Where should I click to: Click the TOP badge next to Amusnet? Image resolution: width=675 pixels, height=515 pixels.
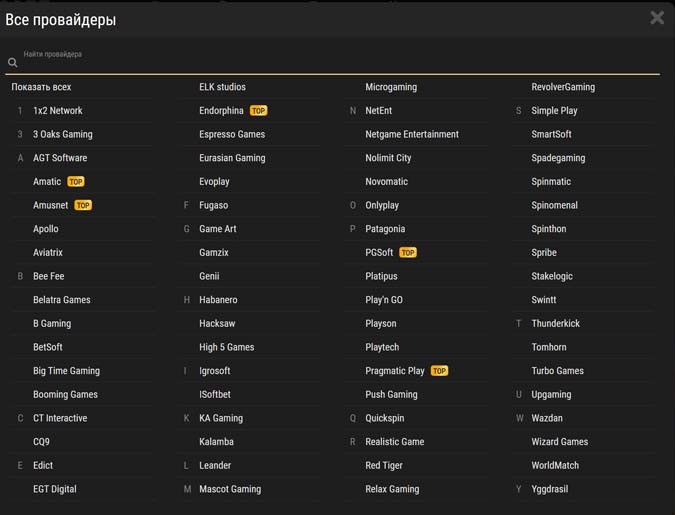[x=83, y=206]
